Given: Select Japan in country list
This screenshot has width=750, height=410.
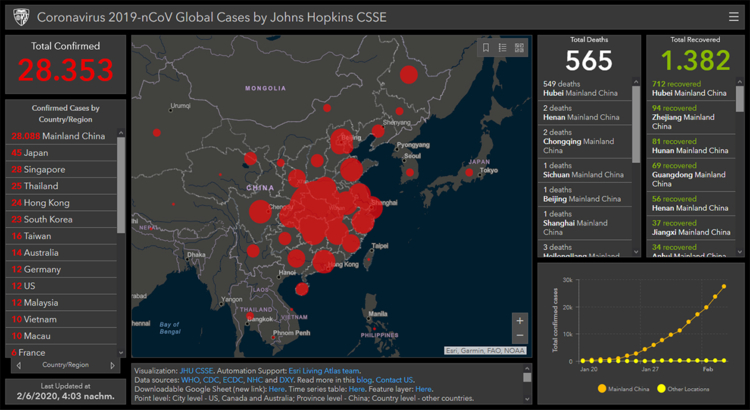Looking at the screenshot, I should [61, 153].
